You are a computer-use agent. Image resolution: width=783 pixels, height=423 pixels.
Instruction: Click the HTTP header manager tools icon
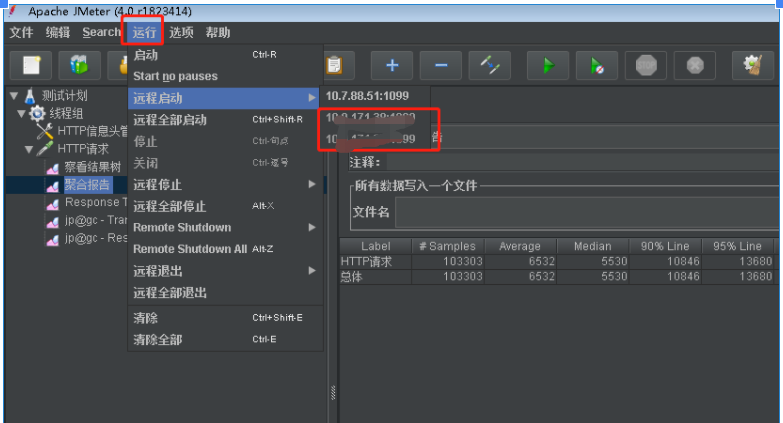pyautogui.click(x=45, y=131)
